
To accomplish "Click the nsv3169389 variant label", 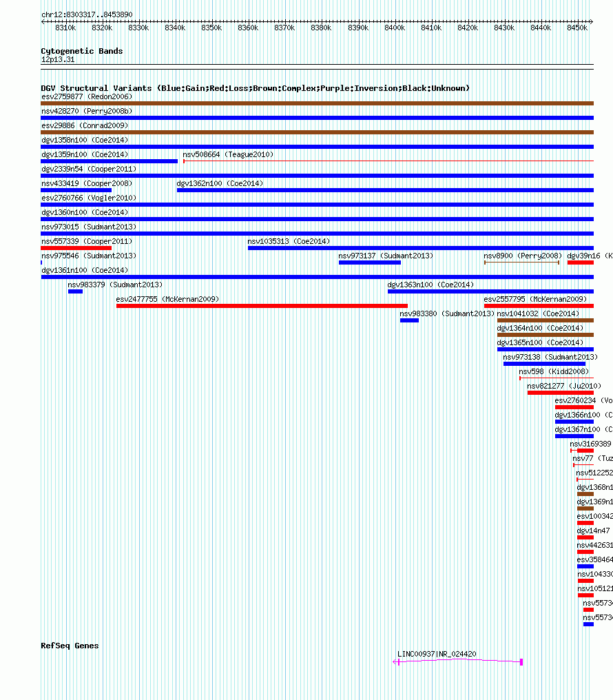I will (590, 444).
